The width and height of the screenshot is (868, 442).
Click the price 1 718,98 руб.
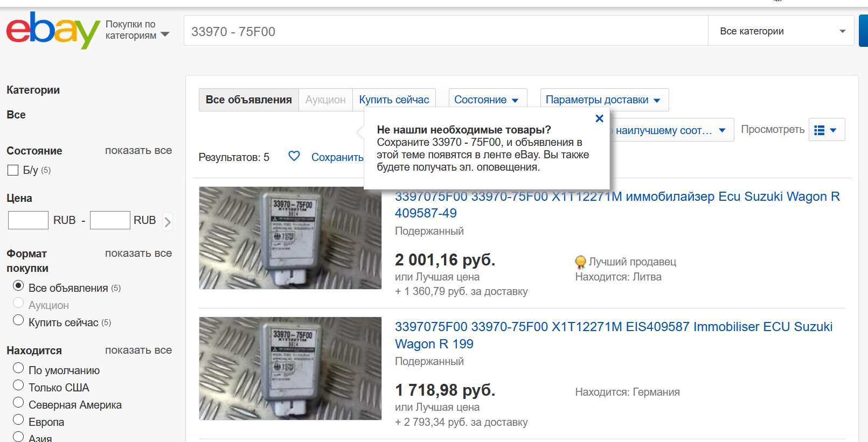coord(445,390)
